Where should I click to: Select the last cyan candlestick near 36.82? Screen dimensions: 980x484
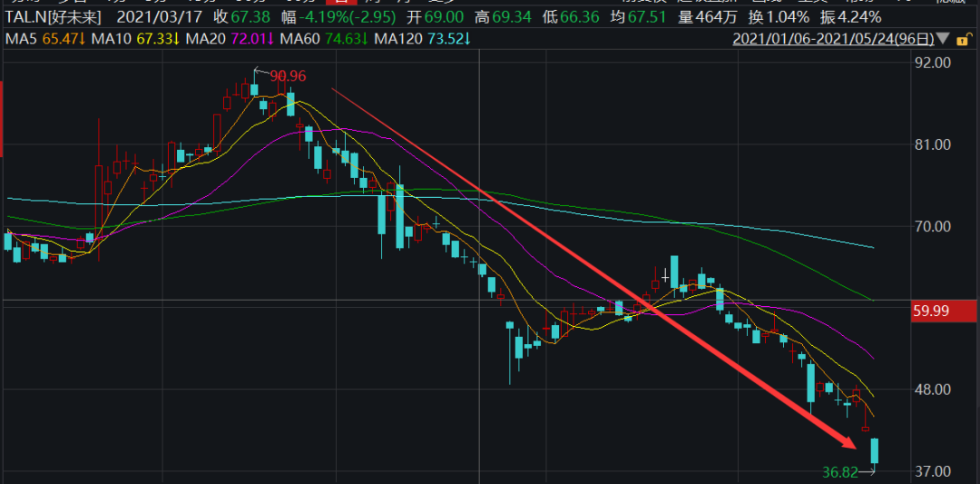(x=876, y=450)
